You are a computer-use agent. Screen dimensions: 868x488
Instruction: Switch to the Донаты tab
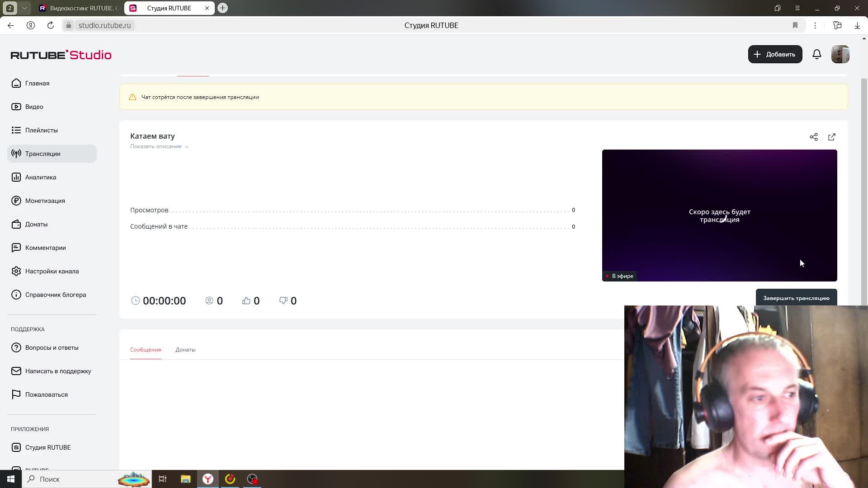click(x=185, y=350)
